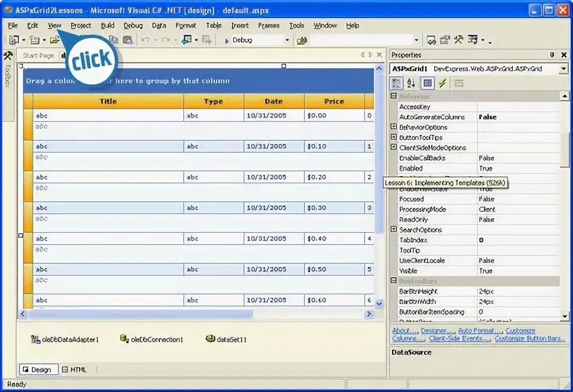The image size is (573, 392).
Task: Click the Property Pages icon
Action: (459, 83)
